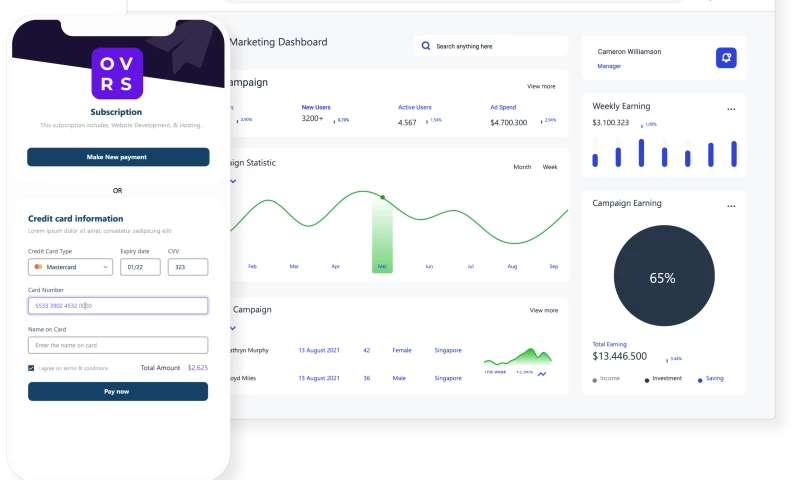Click the Card Number input field
The image size is (800, 480).
pyautogui.click(x=118, y=306)
